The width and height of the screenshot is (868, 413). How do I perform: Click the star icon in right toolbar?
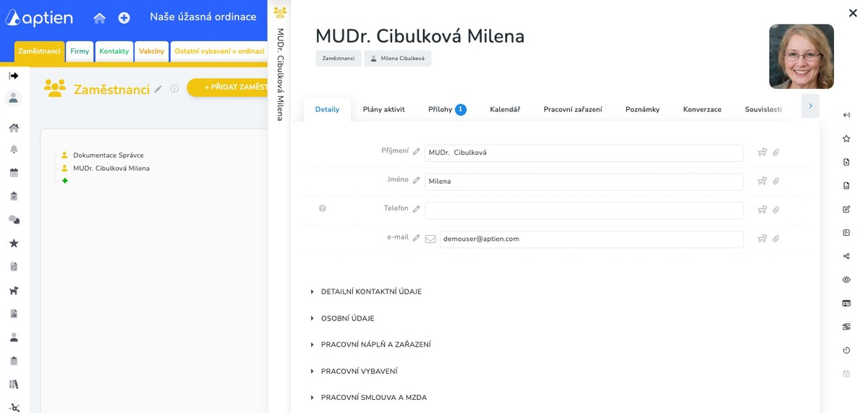coord(846,139)
